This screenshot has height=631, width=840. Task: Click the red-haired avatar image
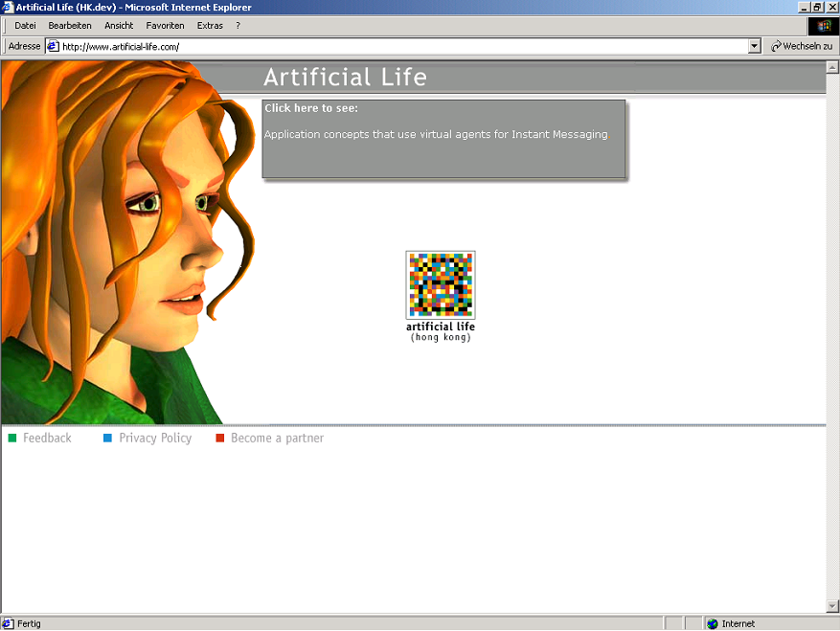click(x=127, y=242)
